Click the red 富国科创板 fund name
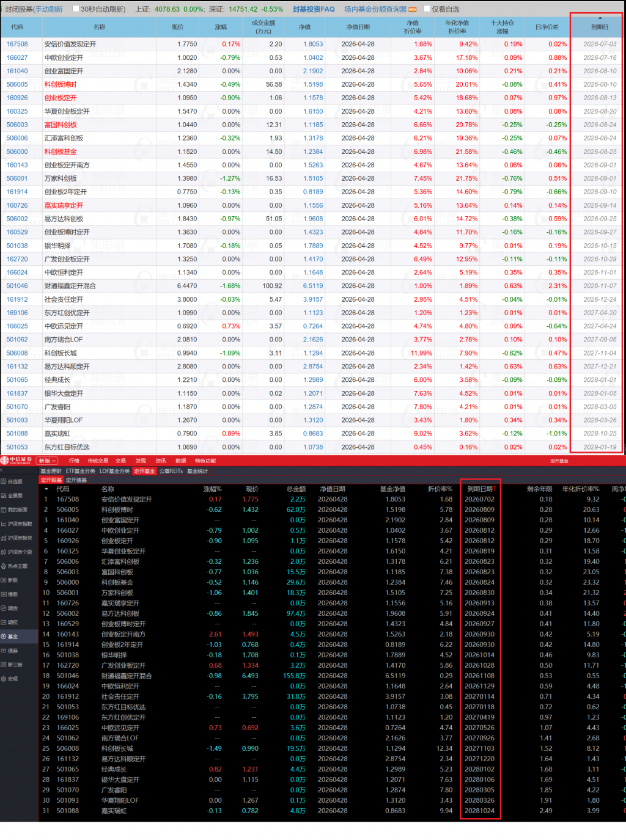Image resolution: width=626 pixels, height=840 pixels. point(61,125)
